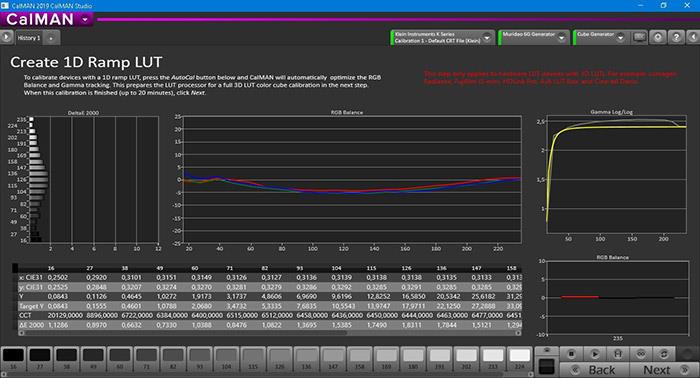Expand the Klein Instruments K Series meter dropdown
The width and height of the screenshot is (700, 378).
coord(487,38)
